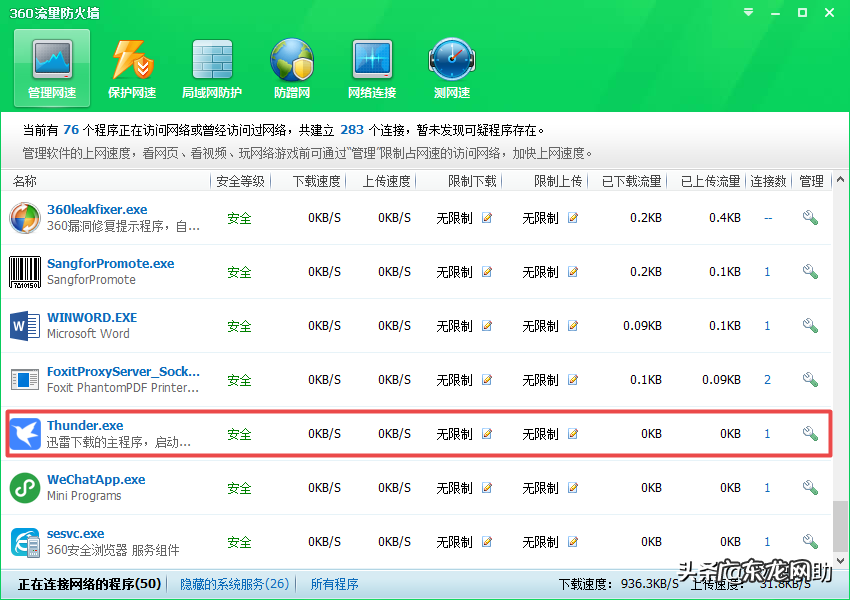Open the management wrench for Thunder.exe
This screenshot has width=850, height=600.
coord(810,433)
